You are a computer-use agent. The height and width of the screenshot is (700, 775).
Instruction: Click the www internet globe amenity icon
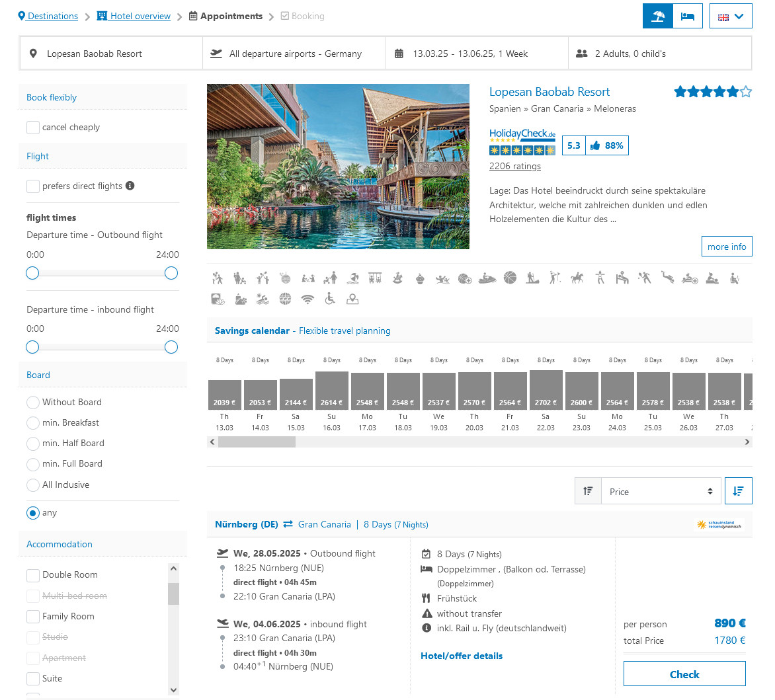click(x=285, y=298)
